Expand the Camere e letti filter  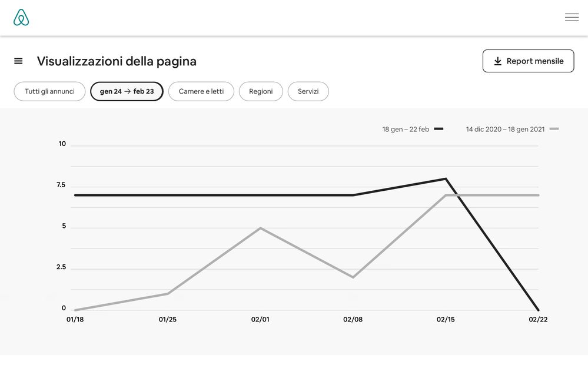pos(201,91)
